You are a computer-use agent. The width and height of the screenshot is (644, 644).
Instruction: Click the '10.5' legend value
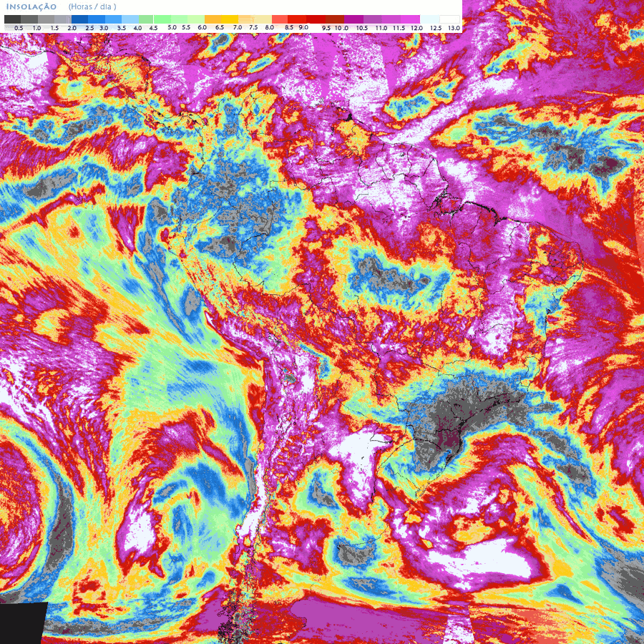(362, 29)
